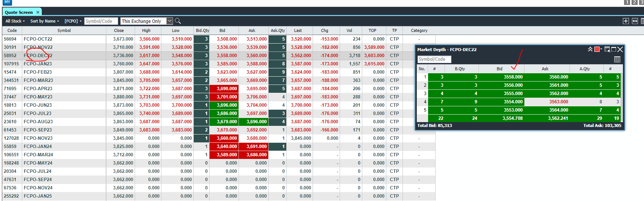The height and width of the screenshot is (201, 644).
Task: Open the red color picker in Market Depth
Action: 598,49
